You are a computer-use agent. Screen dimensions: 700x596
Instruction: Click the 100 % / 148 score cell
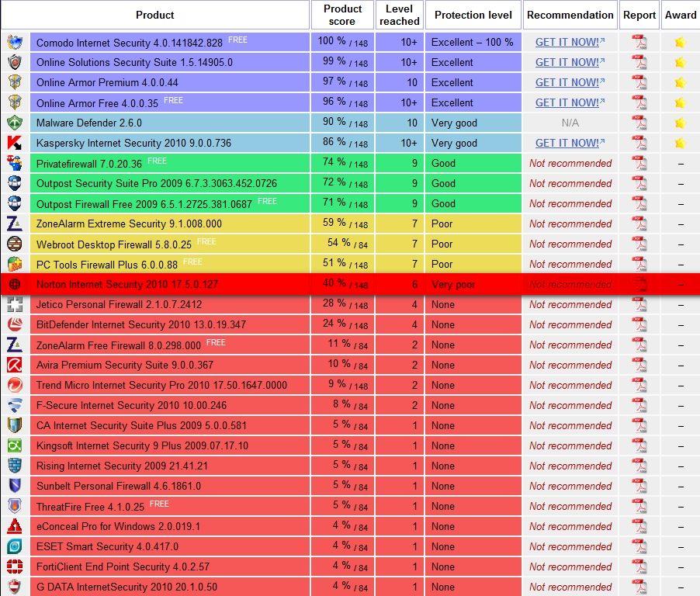[342, 42]
